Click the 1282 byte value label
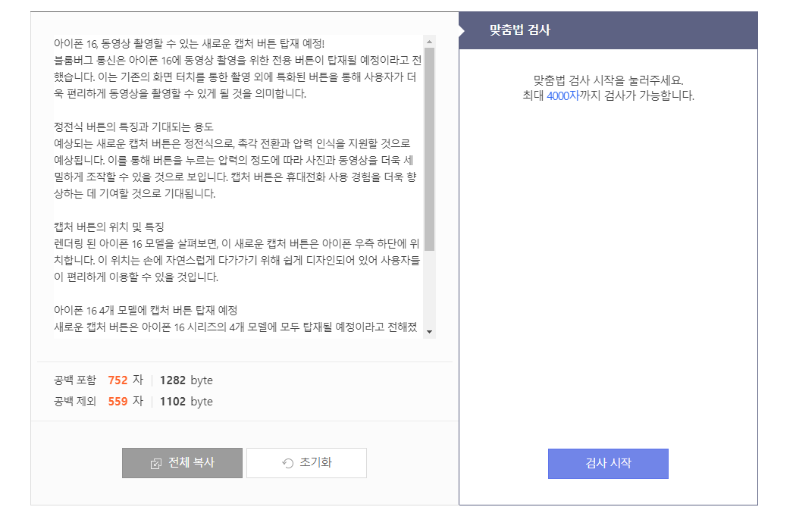 175,380
